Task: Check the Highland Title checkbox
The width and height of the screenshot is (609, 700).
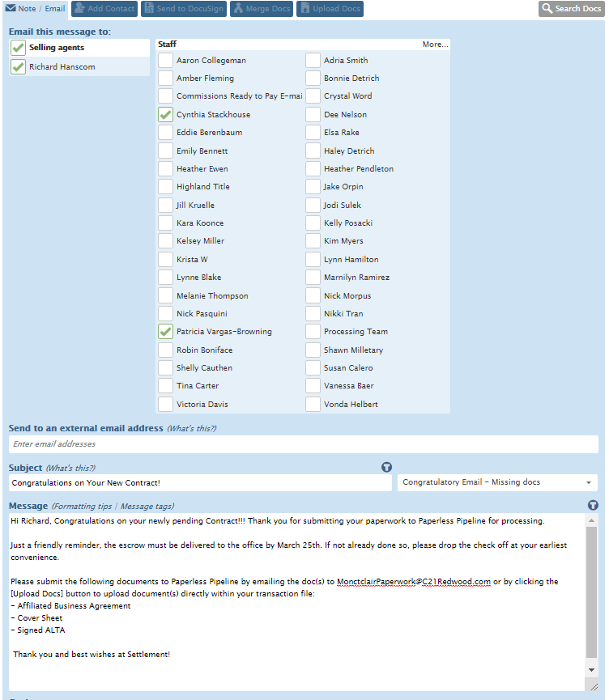Action: tap(165, 187)
